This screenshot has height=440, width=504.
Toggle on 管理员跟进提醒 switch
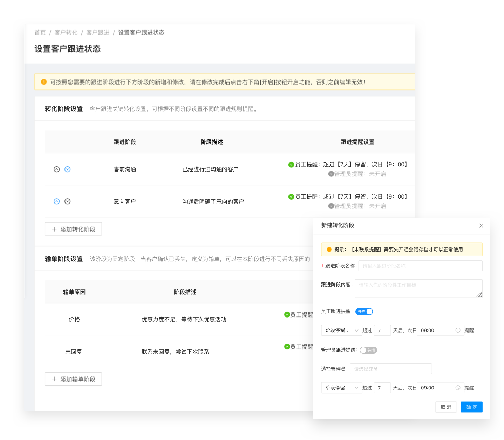[368, 350]
